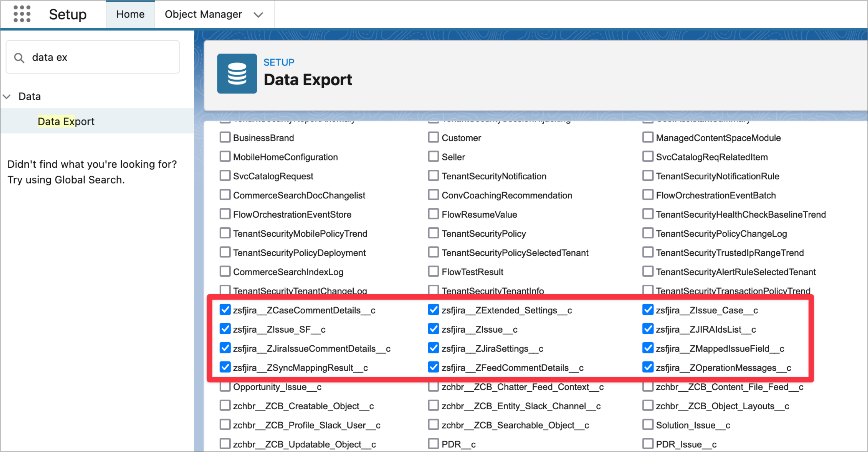Enable the Solution_Issue__c checkbox
Viewport: 868px width, 452px height.
tap(648, 424)
